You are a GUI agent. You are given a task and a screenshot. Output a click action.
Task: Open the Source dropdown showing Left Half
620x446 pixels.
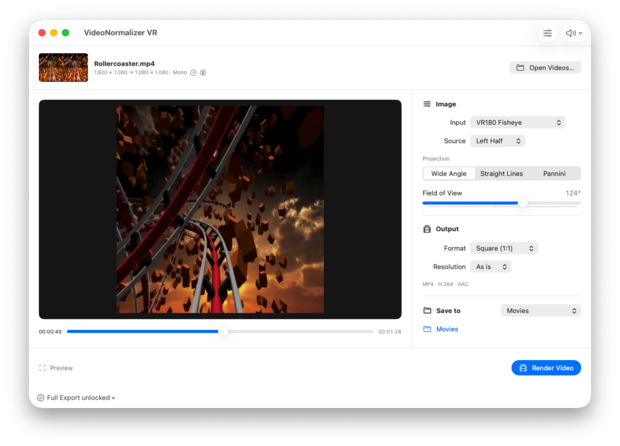coord(497,141)
